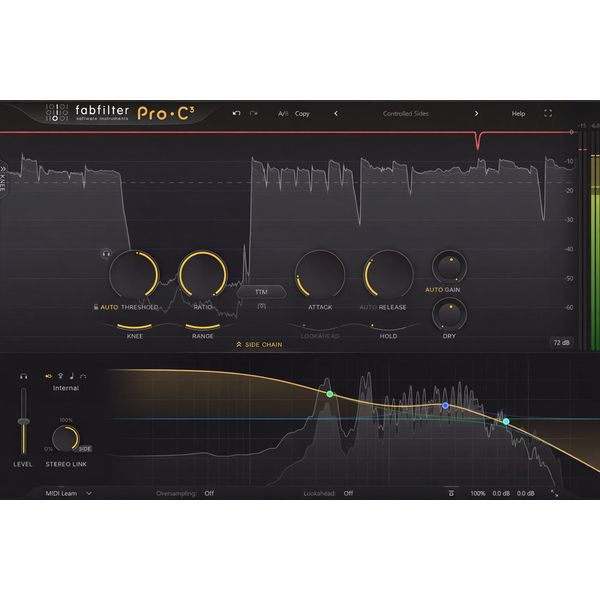Image resolution: width=600 pixels, height=600 pixels.
Task: Select the fourth side chain source icon
Action: coord(83,376)
